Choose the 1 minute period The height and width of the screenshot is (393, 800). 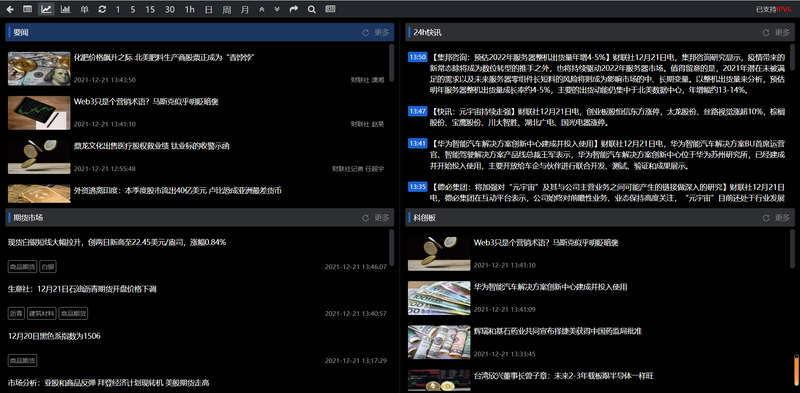[118, 9]
